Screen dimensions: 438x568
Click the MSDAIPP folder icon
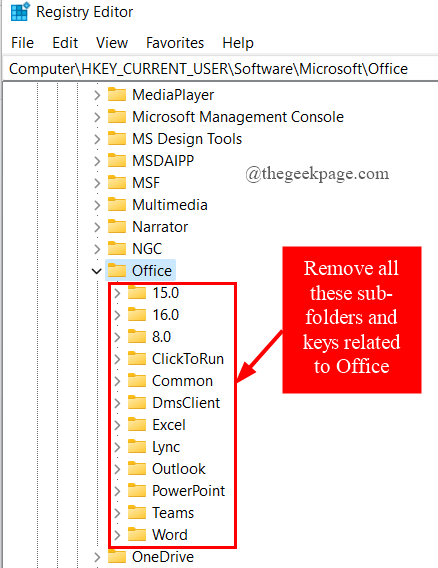117,160
